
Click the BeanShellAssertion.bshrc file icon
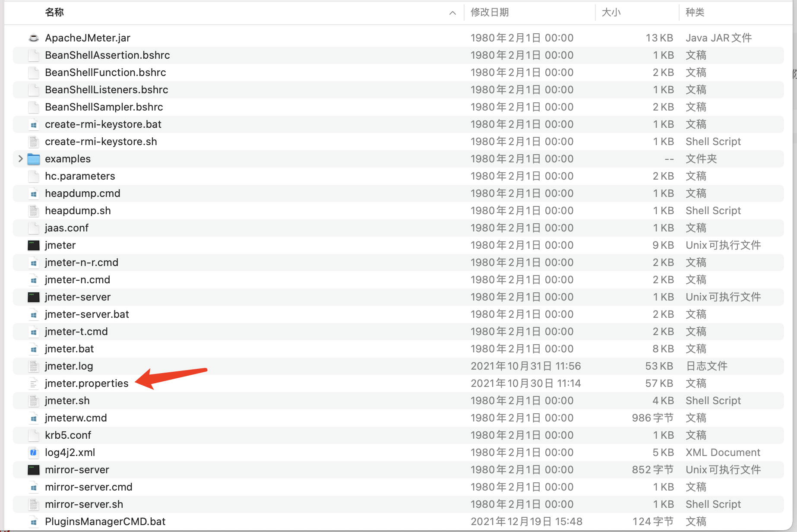34,55
